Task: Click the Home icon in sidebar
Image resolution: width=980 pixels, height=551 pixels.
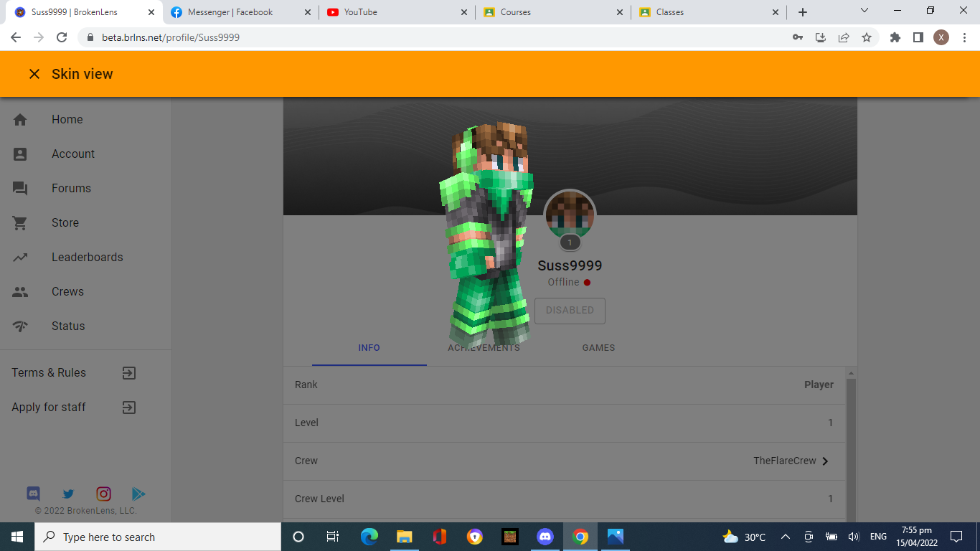Action: 20,120
